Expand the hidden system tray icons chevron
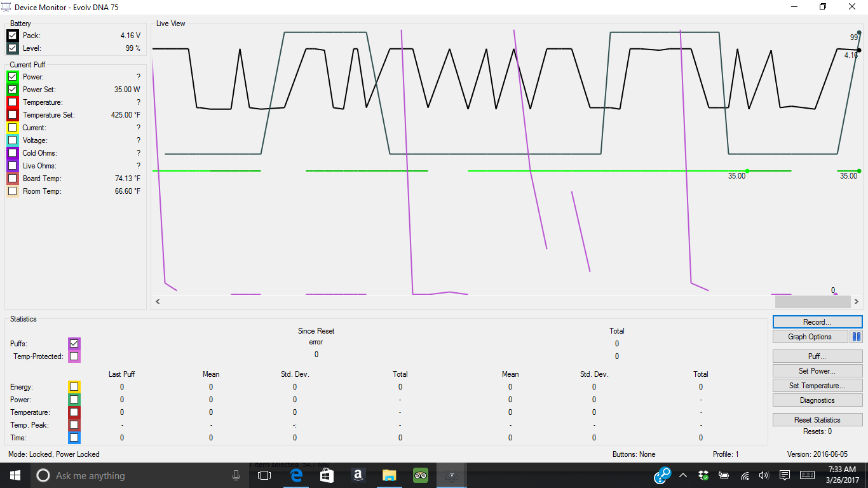Screen dimensions: 868x488 [683, 475]
